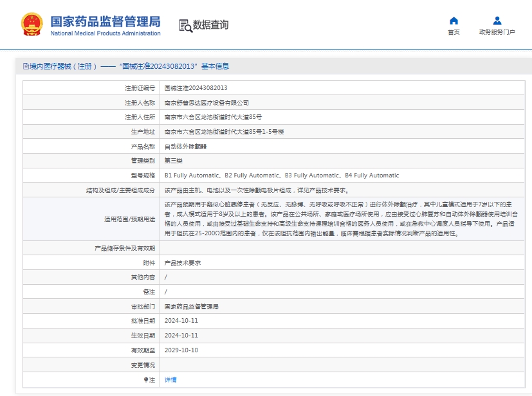Click the 产品技术要求 attachment text
532x396 pixels.
(183, 263)
